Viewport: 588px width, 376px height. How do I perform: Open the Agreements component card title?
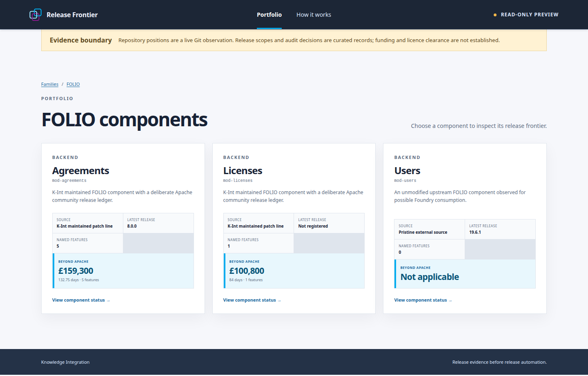click(81, 171)
